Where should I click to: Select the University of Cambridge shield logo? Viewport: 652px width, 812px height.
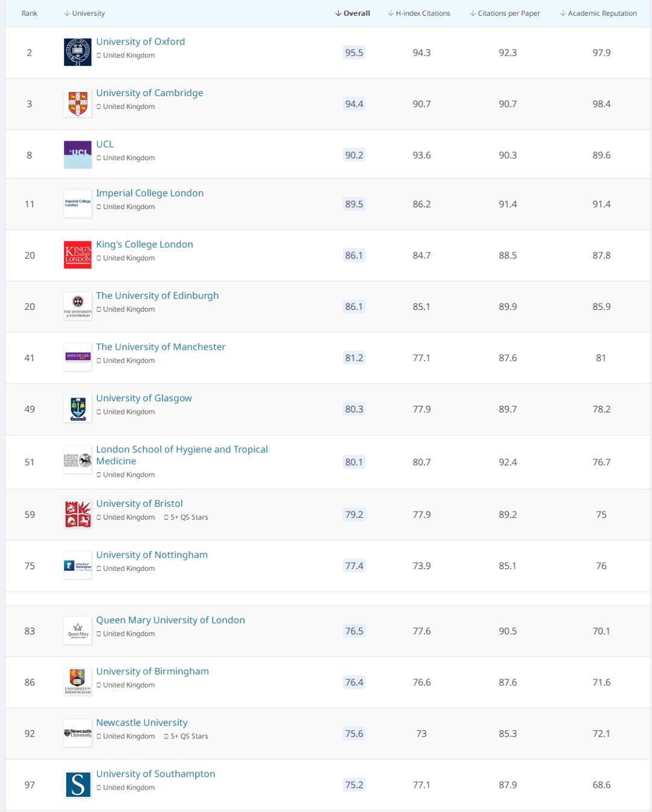click(x=77, y=102)
